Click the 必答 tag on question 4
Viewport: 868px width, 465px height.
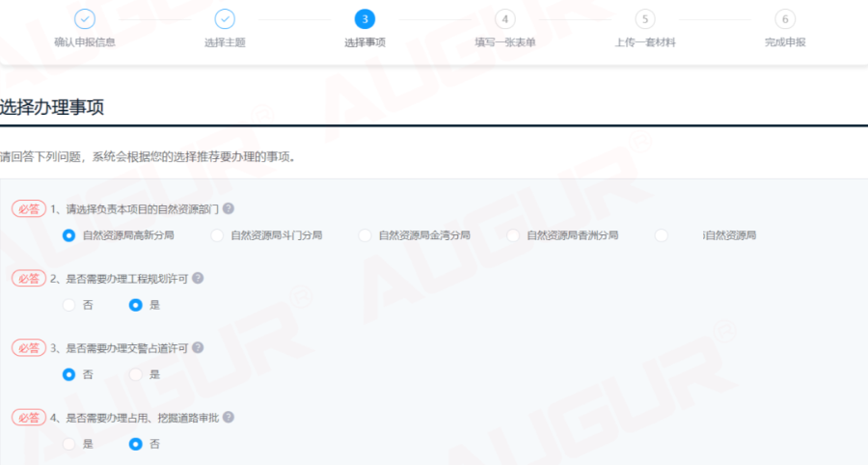click(29, 418)
